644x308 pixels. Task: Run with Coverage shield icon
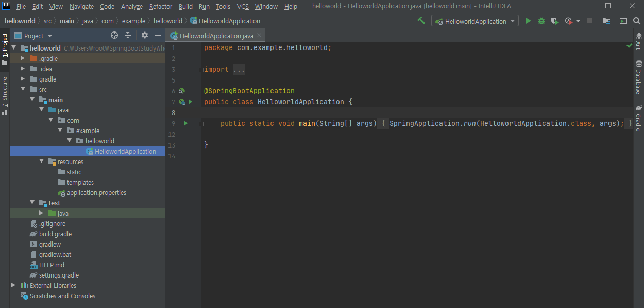coord(554,21)
